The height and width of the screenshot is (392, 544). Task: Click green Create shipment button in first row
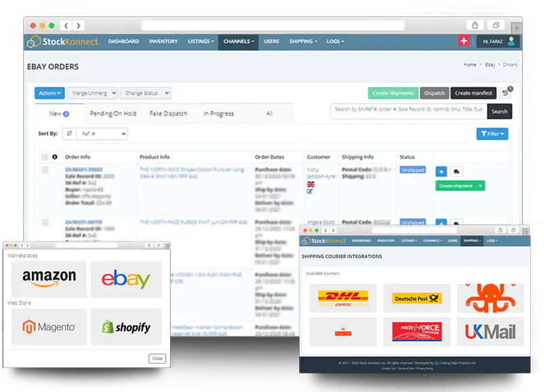pos(456,185)
